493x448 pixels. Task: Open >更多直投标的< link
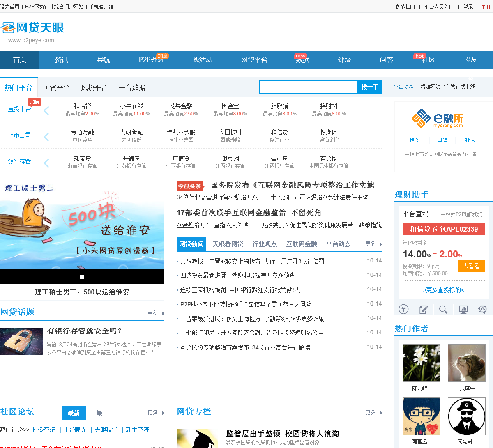(x=444, y=290)
